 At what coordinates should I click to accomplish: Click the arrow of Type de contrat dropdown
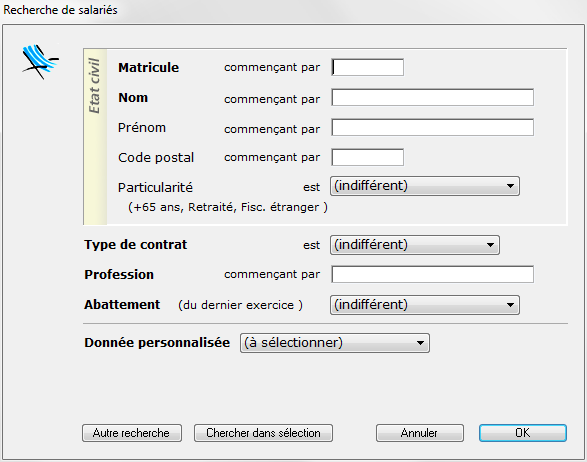[490, 245]
